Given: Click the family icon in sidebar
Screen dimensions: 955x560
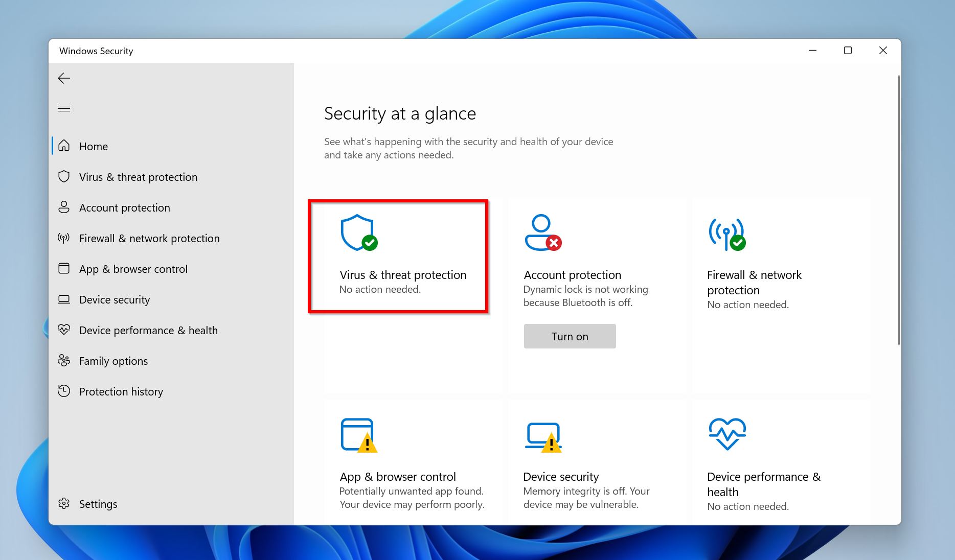Looking at the screenshot, I should click(64, 361).
